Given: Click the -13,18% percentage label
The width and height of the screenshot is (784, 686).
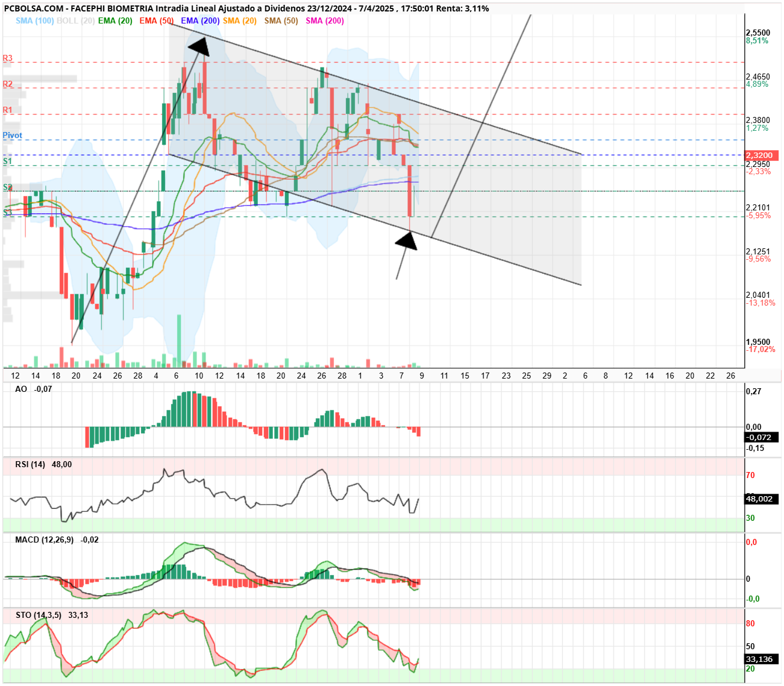Looking at the screenshot, I should [x=760, y=303].
